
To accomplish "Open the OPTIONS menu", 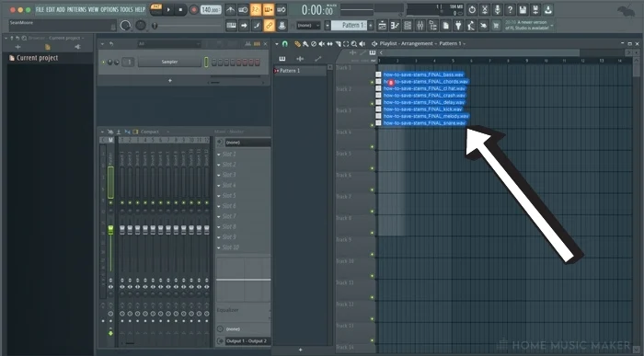I will [109, 9].
